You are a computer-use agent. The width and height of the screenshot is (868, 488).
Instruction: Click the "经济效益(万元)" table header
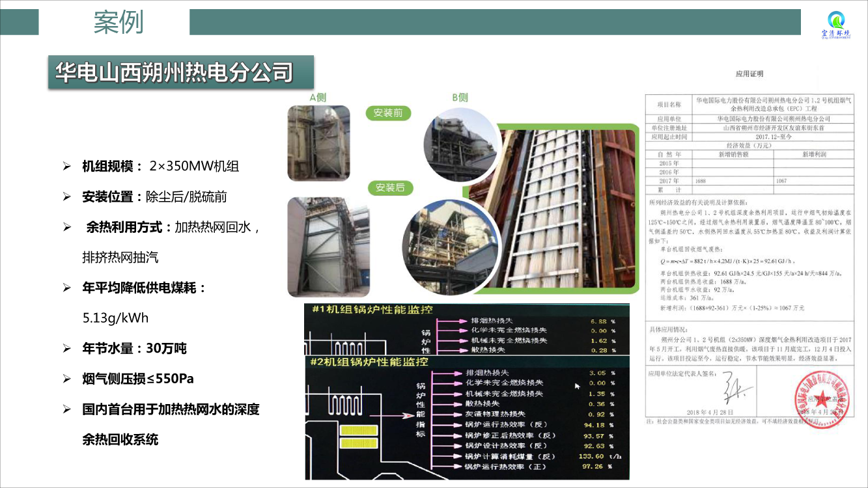pyautogui.click(x=748, y=146)
